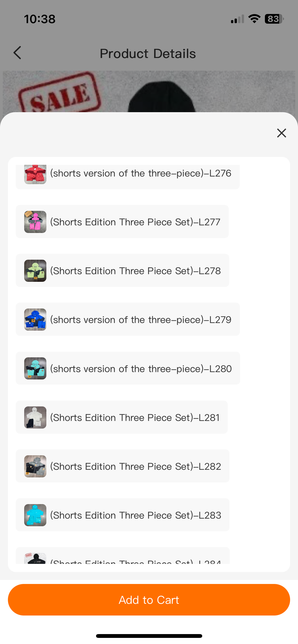Select the L276 shorts three-piece option

(141, 174)
